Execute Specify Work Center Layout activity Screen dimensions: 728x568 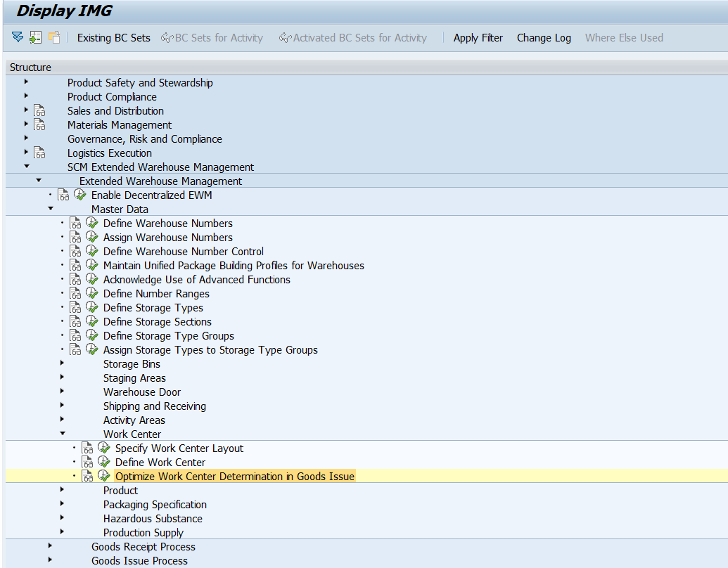click(x=104, y=448)
